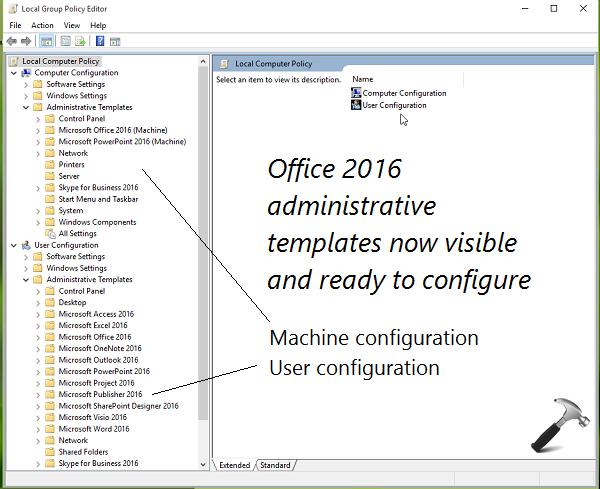Expand Microsoft Office 2016 (Machine) folder
This screenshot has height=489, width=600.
pos(38,130)
